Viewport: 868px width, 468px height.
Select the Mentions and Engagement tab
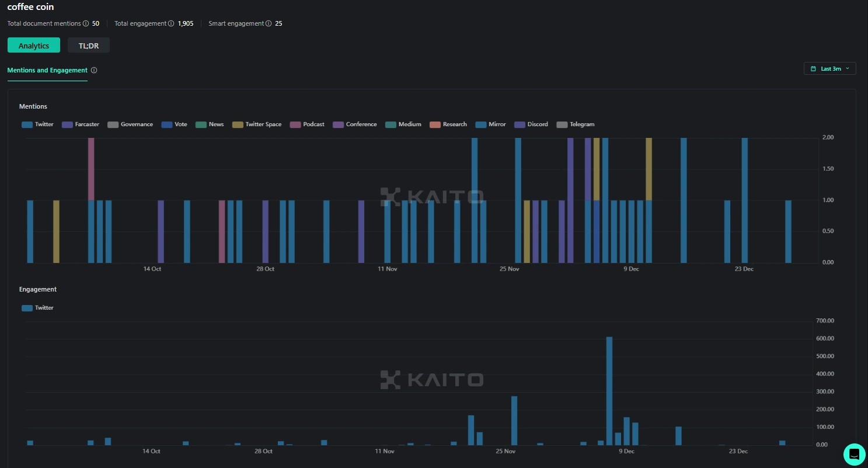(x=47, y=70)
